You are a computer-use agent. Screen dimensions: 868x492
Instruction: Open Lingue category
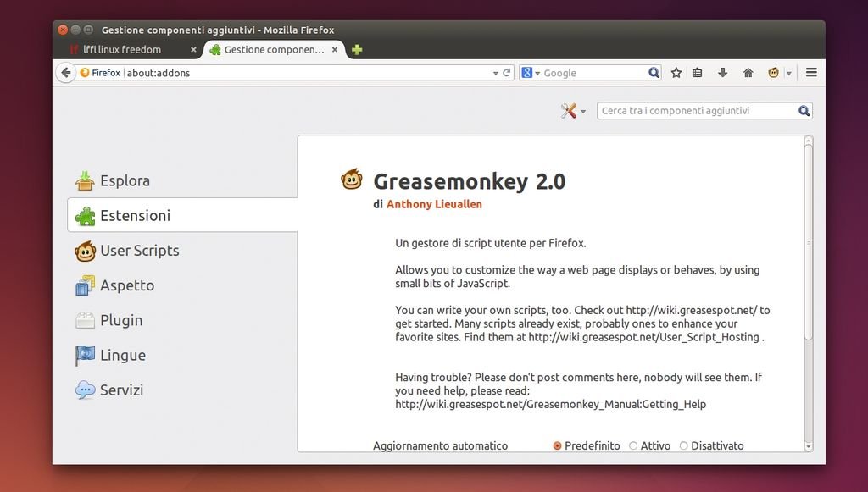coord(182,355)
